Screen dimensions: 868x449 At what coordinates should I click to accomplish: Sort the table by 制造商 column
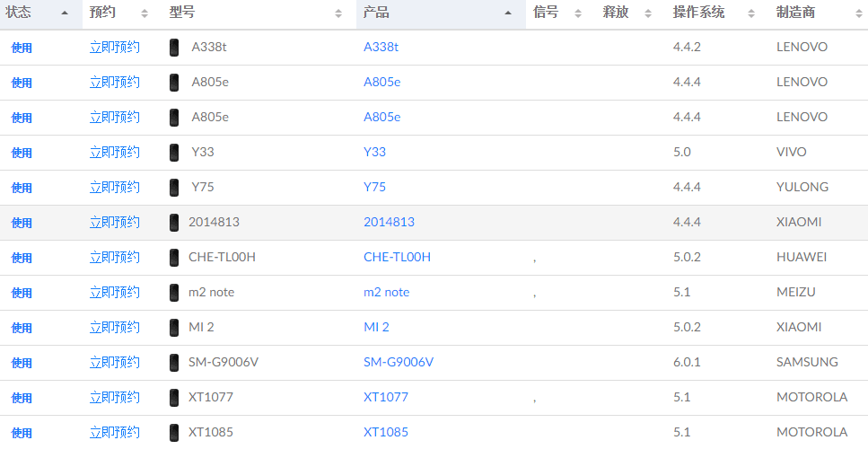pyautogui.click(x=819, y=13)
